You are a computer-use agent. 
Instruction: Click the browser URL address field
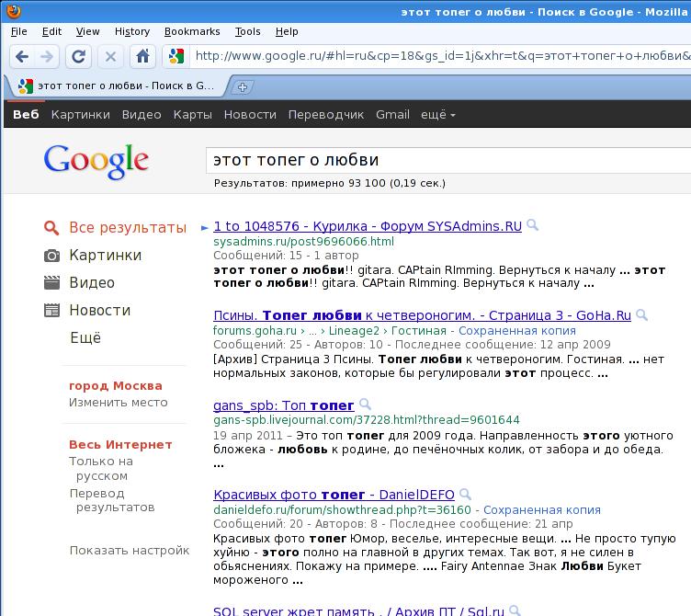click(441, 56)
